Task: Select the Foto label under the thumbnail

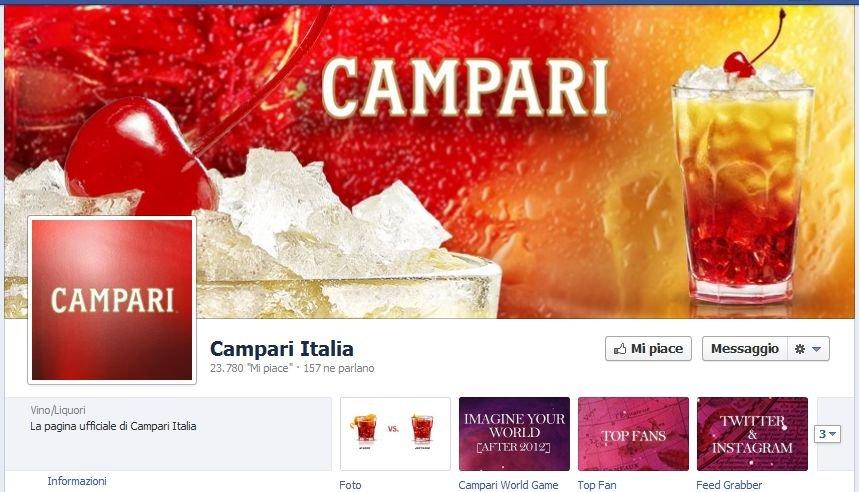Action: coord(350,485)
